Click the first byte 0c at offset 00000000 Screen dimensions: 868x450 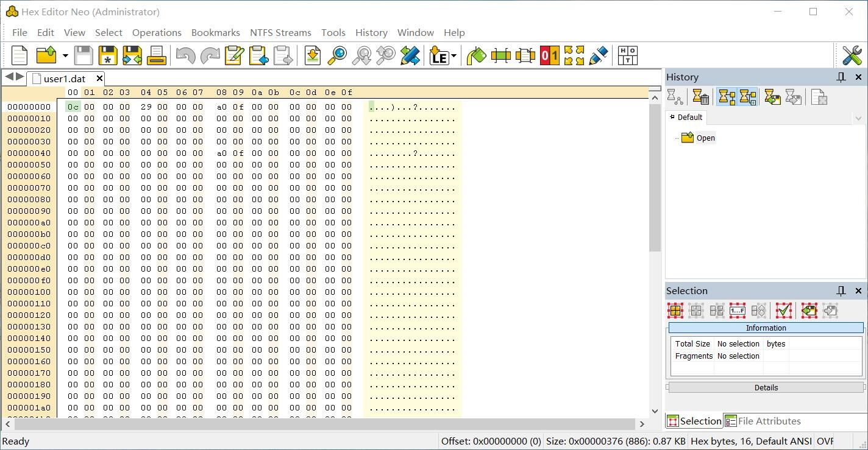[73, 107]
